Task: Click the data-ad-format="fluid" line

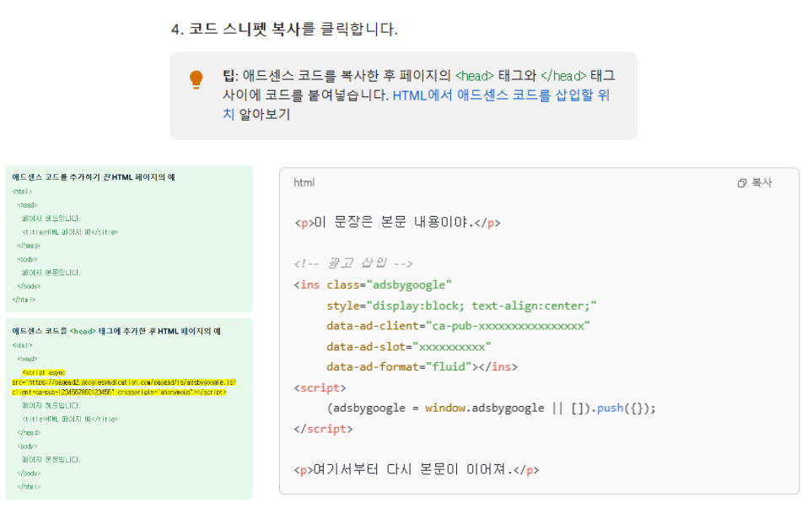Action: point(422,367)
